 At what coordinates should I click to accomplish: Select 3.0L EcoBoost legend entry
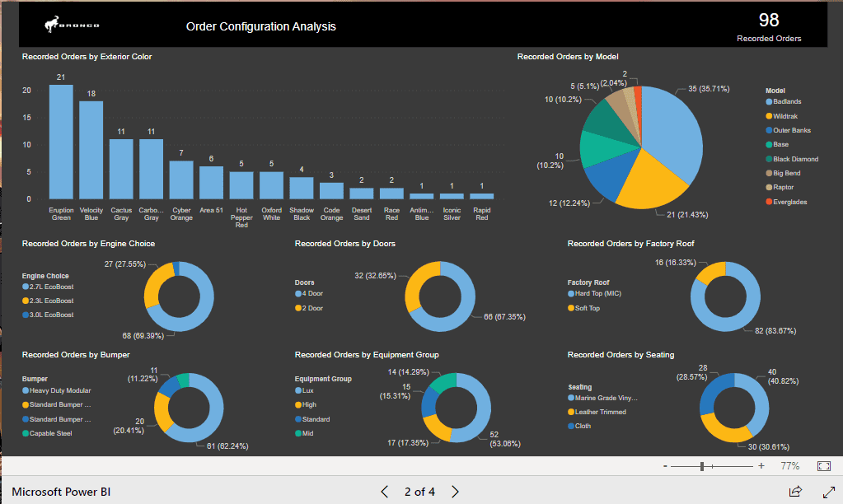tap(48, 315)
